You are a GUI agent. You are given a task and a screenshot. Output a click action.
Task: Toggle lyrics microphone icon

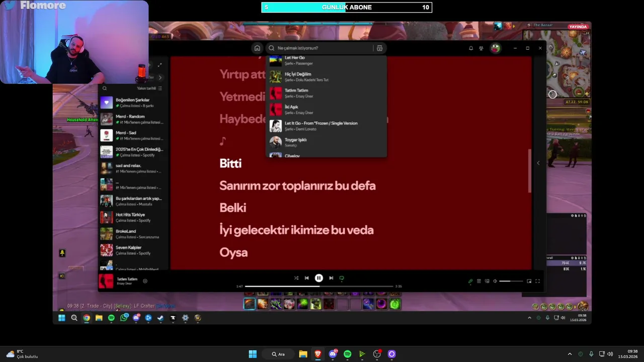pyautogui.click(x=470, y=282)
